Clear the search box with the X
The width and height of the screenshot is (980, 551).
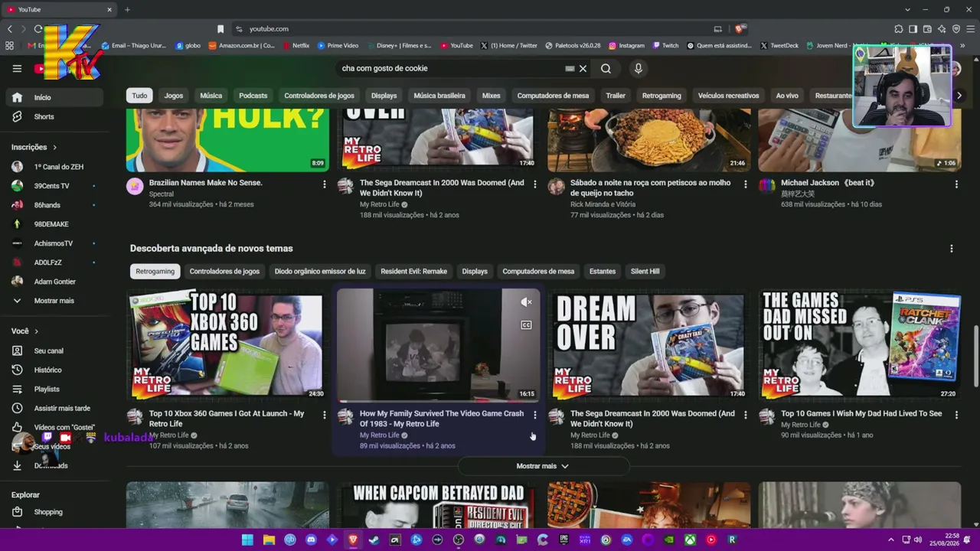[x=583, y=68]
